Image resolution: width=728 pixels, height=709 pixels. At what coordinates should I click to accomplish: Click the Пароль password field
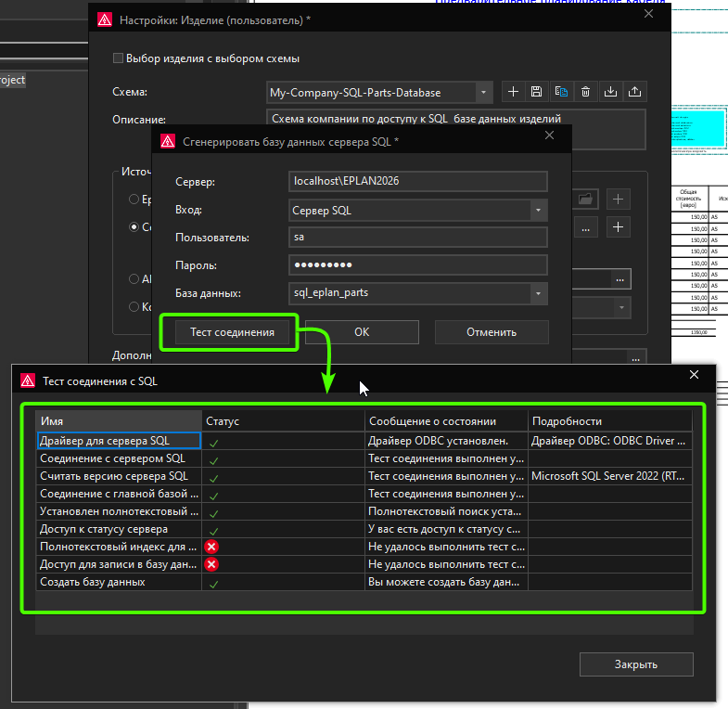(x=418, y=264)
